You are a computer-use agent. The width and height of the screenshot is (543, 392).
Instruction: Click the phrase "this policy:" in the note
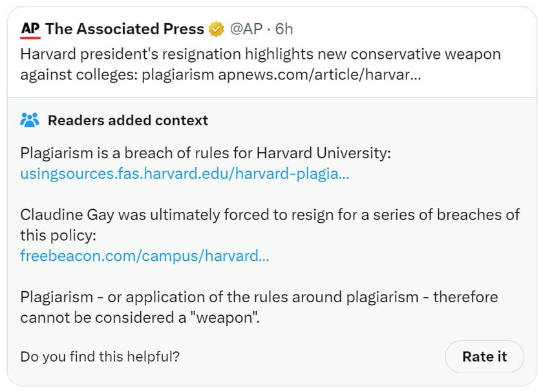point(58,236)
